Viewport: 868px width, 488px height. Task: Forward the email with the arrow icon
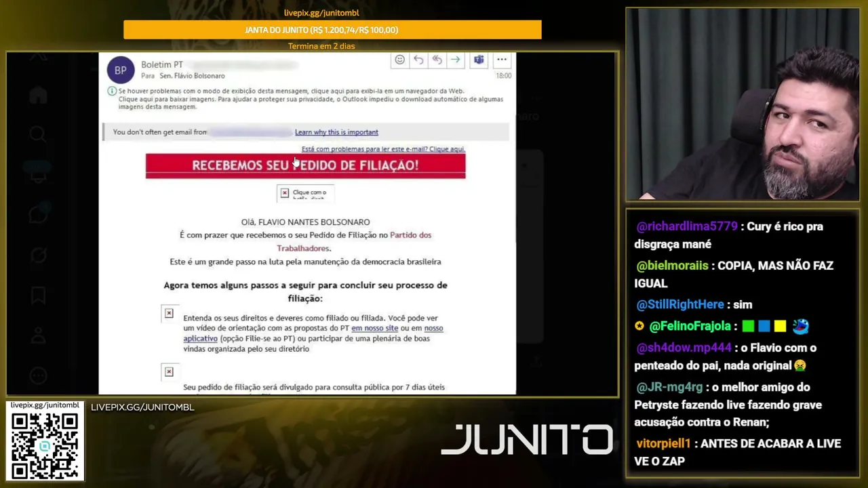[x=455, y=60]
